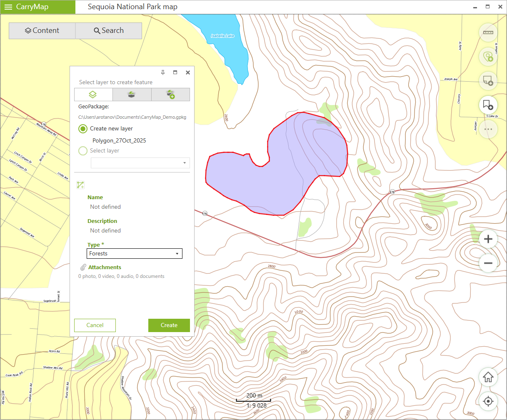Click the edit polygon geometry icon
This screenshot has width=507, height=420.
80,185
